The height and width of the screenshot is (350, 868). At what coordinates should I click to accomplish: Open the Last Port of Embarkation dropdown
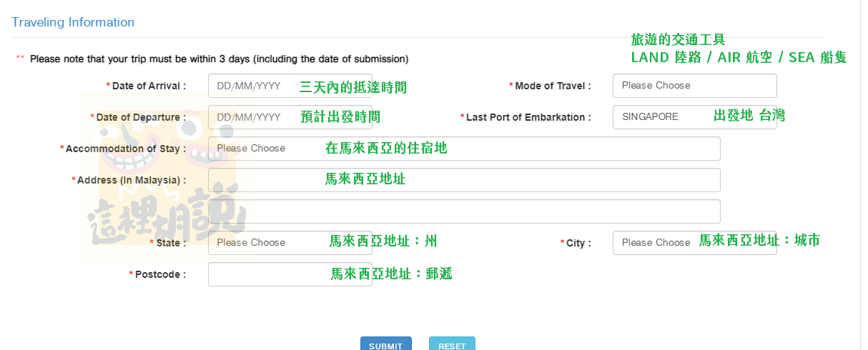point(694,117)
